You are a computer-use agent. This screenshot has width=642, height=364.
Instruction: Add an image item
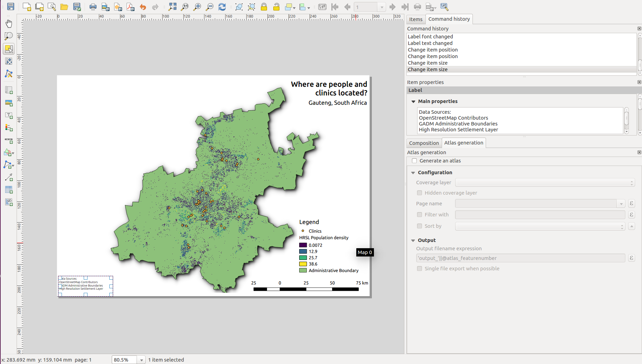[x=9, y=103]
